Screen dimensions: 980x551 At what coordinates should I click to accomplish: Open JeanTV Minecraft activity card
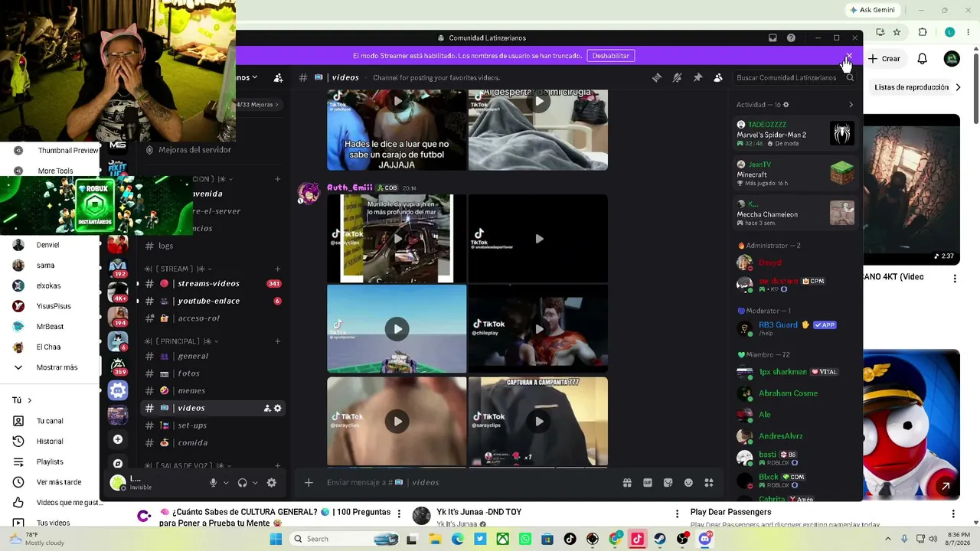pos(795,174)
